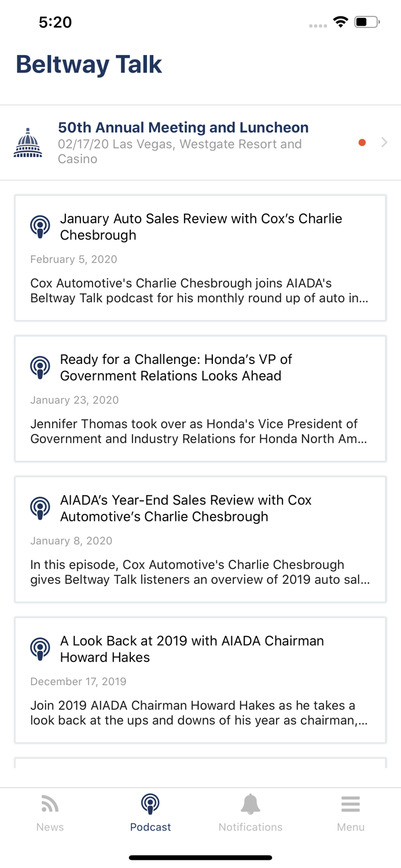Tap the podcast icon next to Honda's VP episode
Screen dimensions: 401x868
(39, 367)
